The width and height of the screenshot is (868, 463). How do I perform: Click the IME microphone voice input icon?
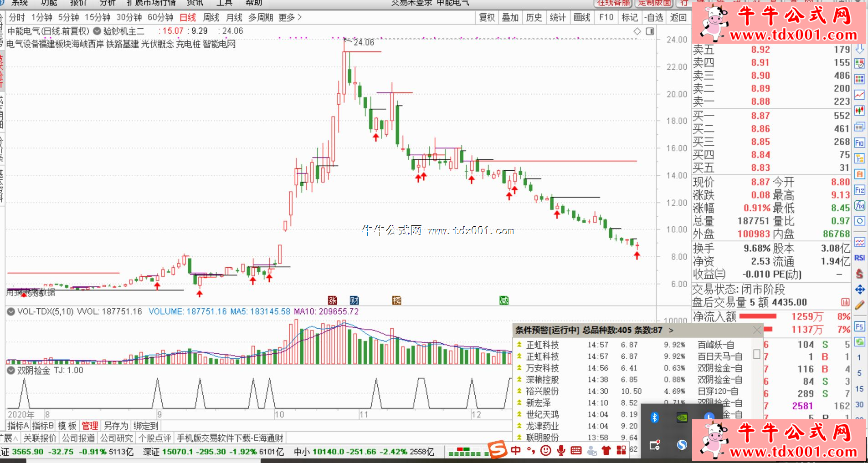(561, 451)
